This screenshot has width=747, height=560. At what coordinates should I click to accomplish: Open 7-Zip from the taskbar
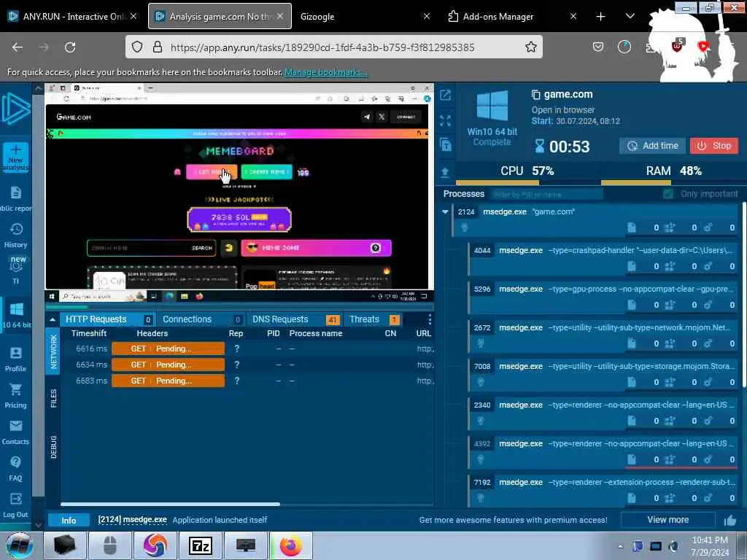tap(200, 545)
